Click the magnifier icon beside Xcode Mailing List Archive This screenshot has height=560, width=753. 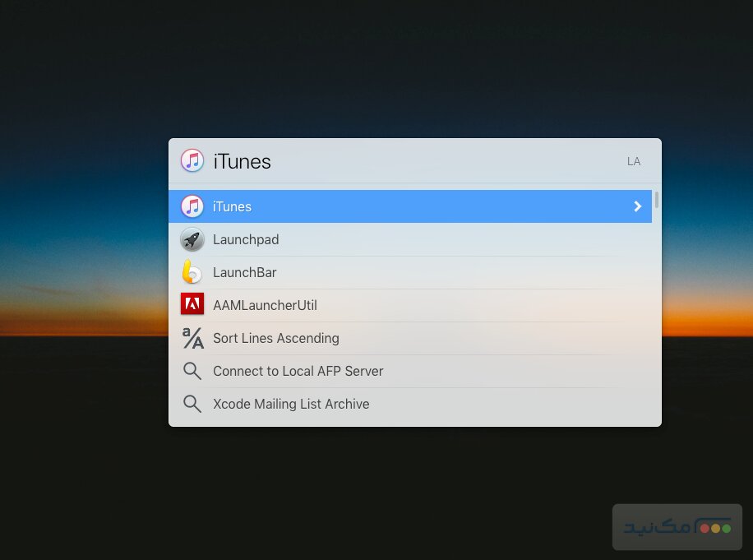pos(192,404)
